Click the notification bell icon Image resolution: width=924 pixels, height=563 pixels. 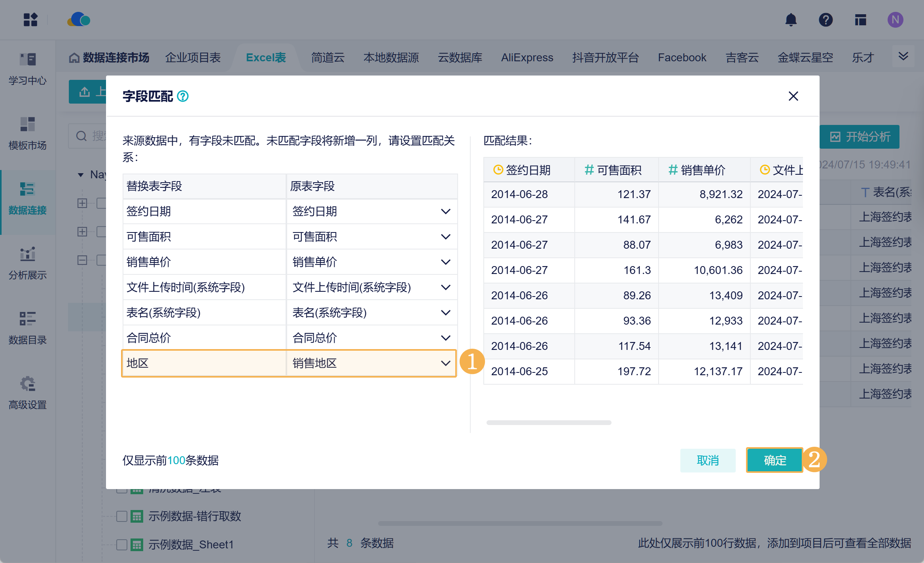coord(791,20)
